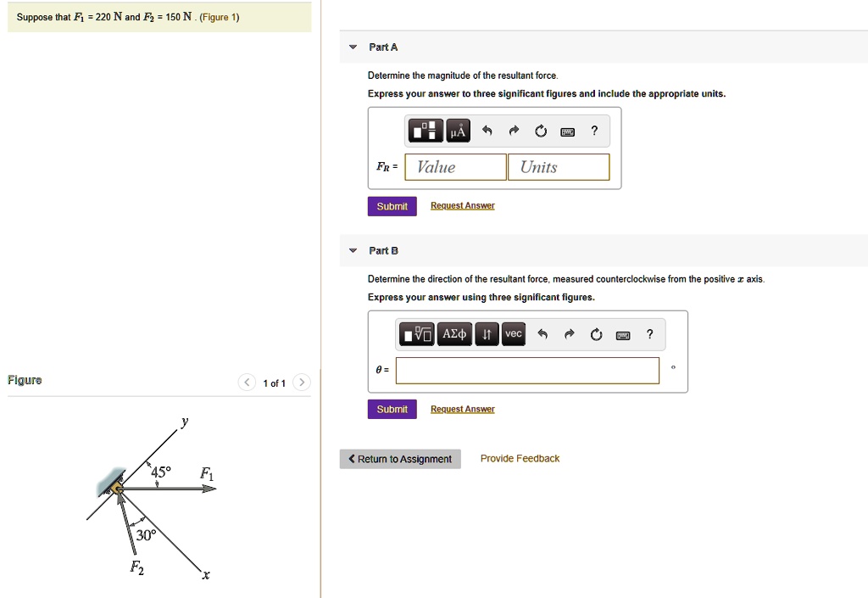Image resolution: width=868 pixels, height=598 pixels.
Task: Click the ΑΣφ Greek symbols icon in Part B
Action: 454,334
